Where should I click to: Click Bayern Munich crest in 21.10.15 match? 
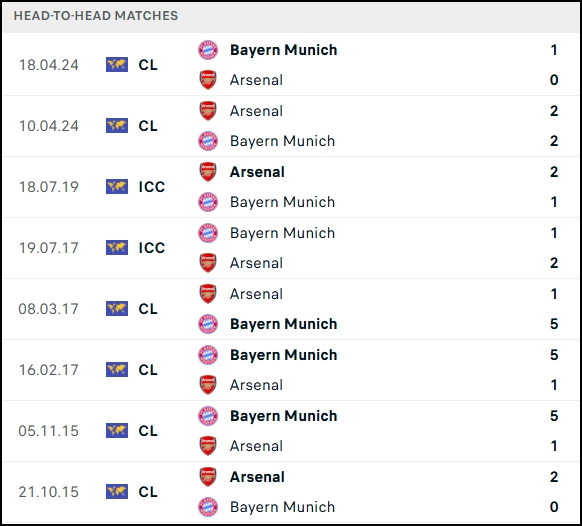[x=208, y=507]
